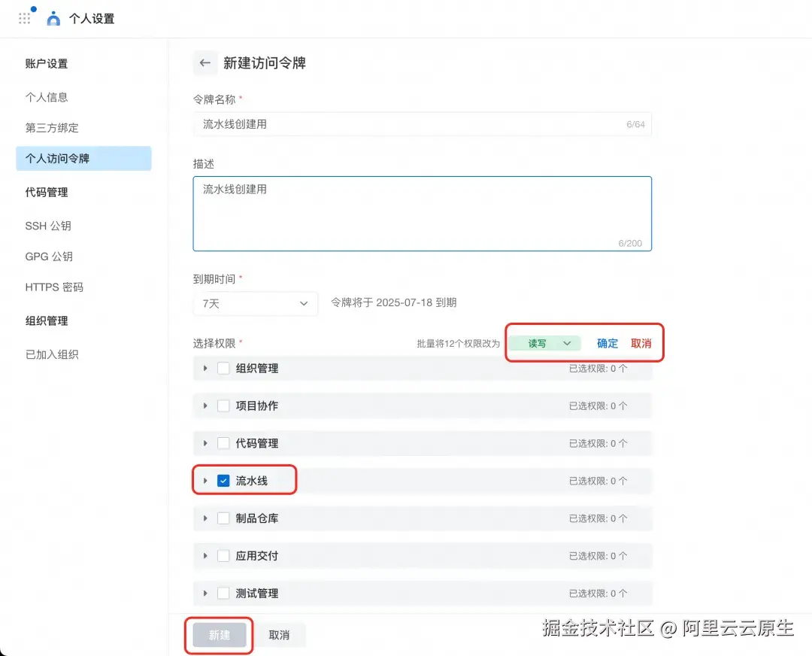The height and width of the screenshot is (656, 812).
Task: Check the 代码管理 permission checkbox
Action: tap(223, 444)
